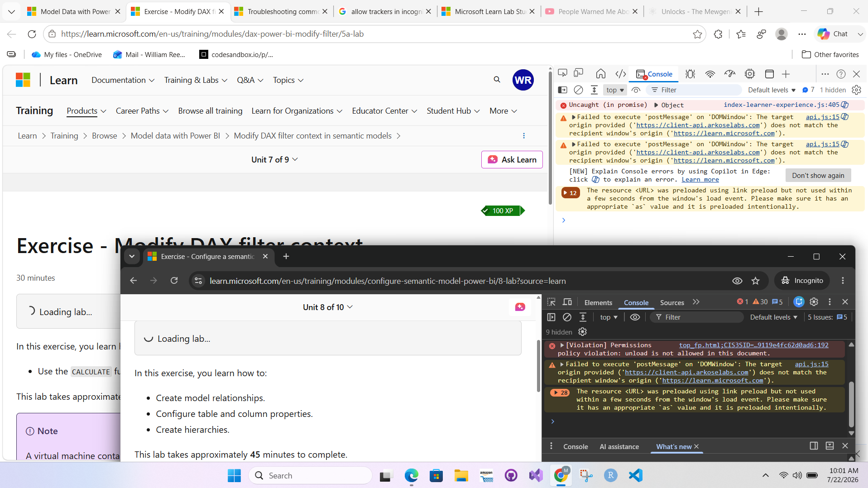The width and height of the screenshot is (868, 488).
Task: Expand the 12 grouped preload warnings
Action: (570, 193)
